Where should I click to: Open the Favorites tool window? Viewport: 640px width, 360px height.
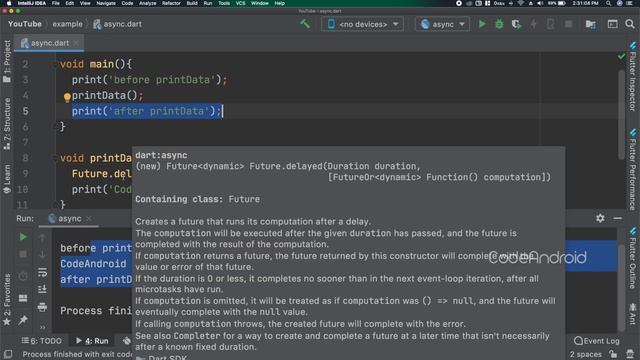coord(7,300)
